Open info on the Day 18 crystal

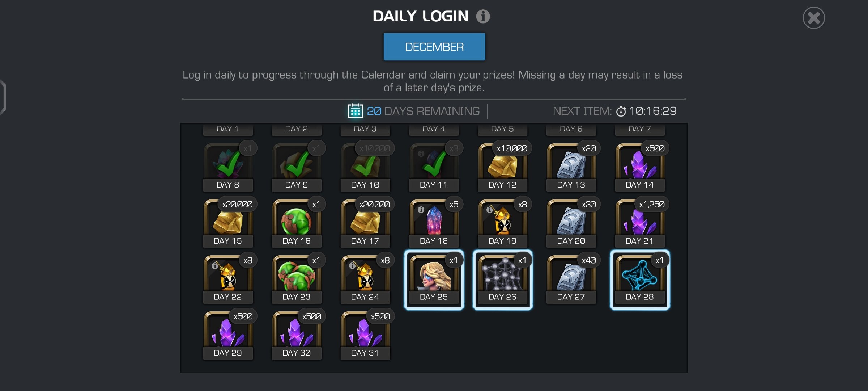click(x=421, y=210)
